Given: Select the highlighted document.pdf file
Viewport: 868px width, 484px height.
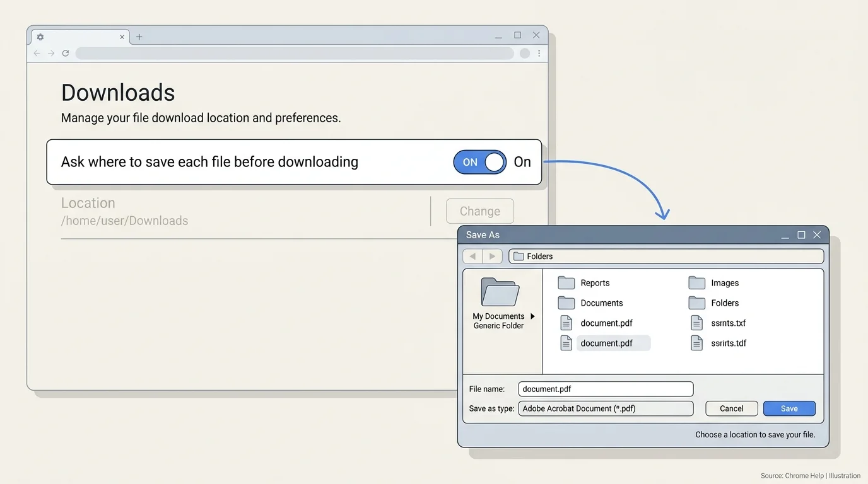Looking at the screenshot, I should (606, 343).
